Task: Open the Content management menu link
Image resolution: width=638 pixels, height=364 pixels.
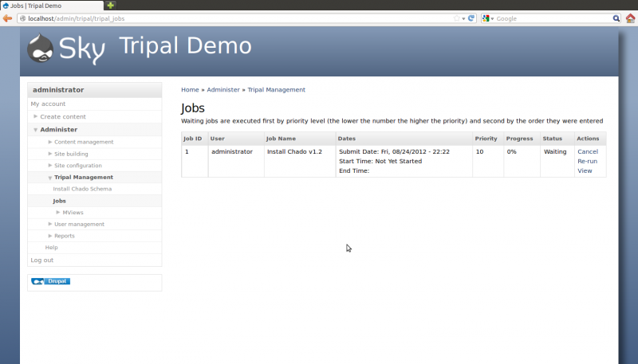Action: [84, 143]
